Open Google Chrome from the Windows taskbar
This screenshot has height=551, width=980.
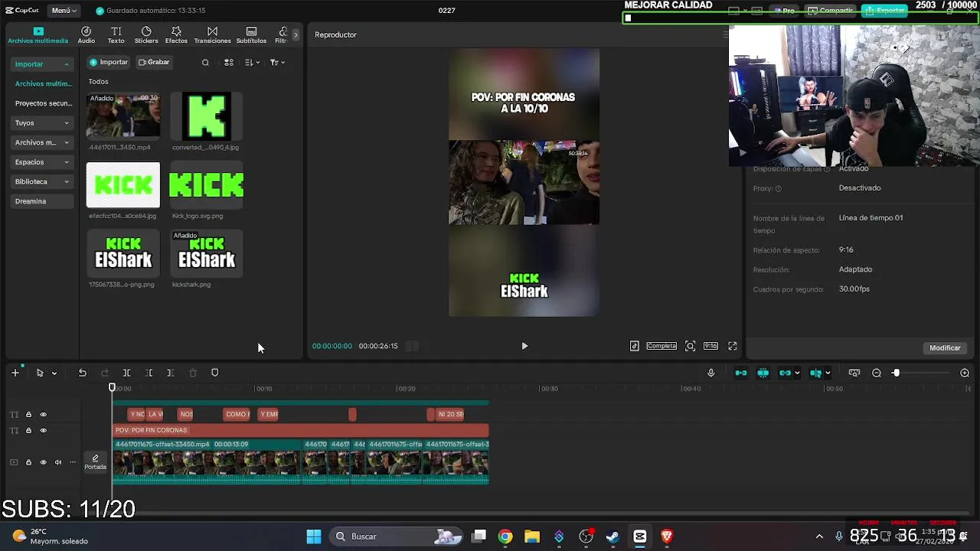coord(505,536)
